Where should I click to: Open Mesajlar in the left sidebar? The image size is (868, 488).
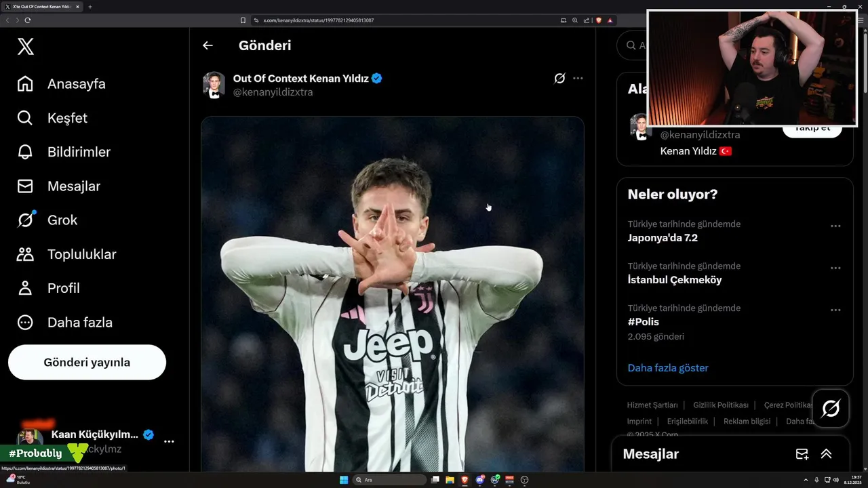pos(58,186)
